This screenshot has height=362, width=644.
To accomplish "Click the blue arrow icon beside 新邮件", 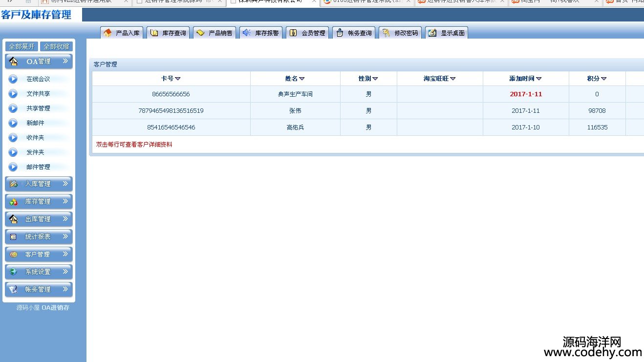I will coord(13,123).
